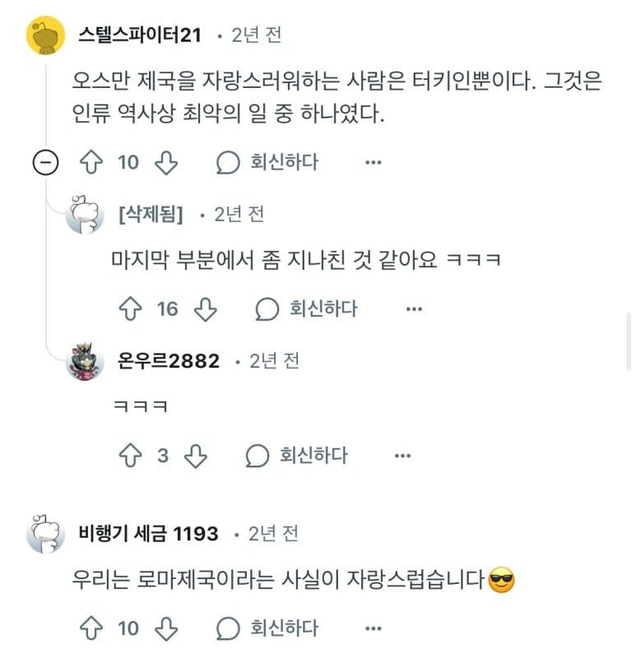The width and height of the screenshot is (636, 672).
Task: Open more options on 스텔스파이터21's comment
Action: tap(374, 162)
